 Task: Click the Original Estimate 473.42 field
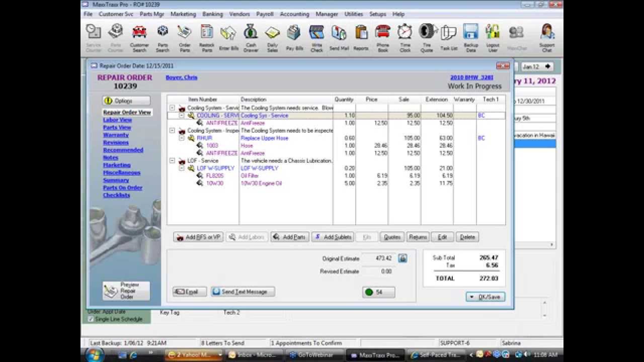[x=379, y=258]
